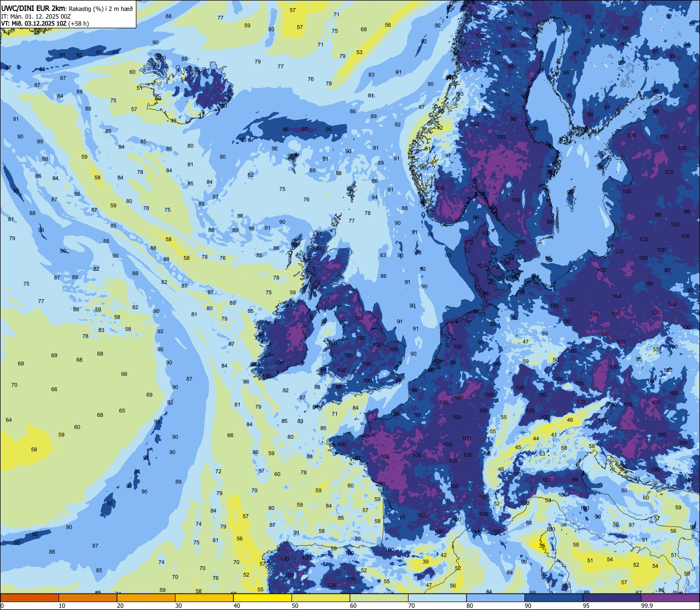700x610 pixels.
Task: Click the valid time "VT: Mið. 03.12.2025 10Z"
Action: tap(33, 24)
